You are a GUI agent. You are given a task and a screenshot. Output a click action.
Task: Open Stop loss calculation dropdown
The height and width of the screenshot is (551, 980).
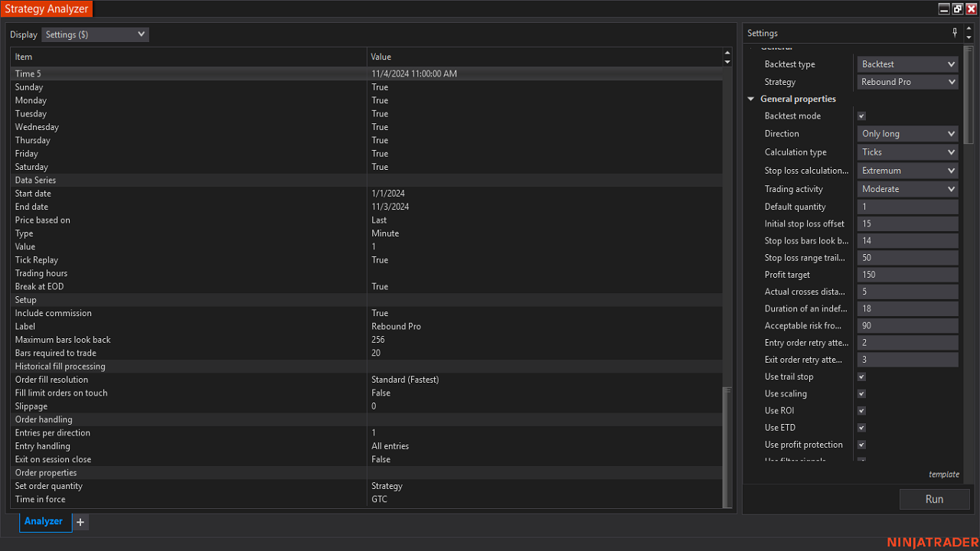point(908,171)
